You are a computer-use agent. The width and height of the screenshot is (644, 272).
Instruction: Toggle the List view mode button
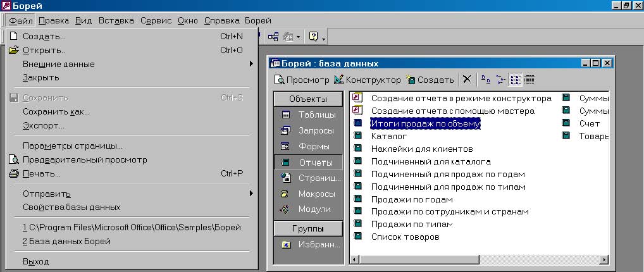coord(516,80)
